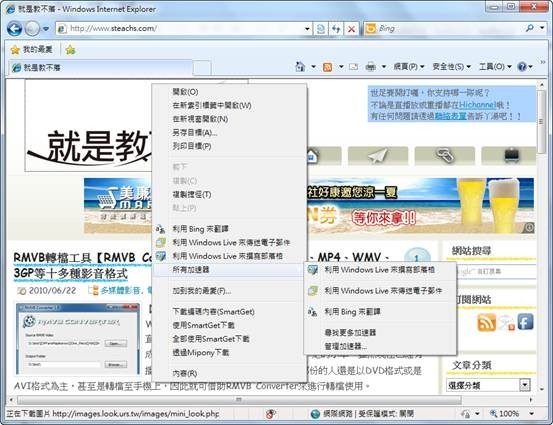
Task: Click the Print toolbar icon
Action: click(x=370, y=66)
